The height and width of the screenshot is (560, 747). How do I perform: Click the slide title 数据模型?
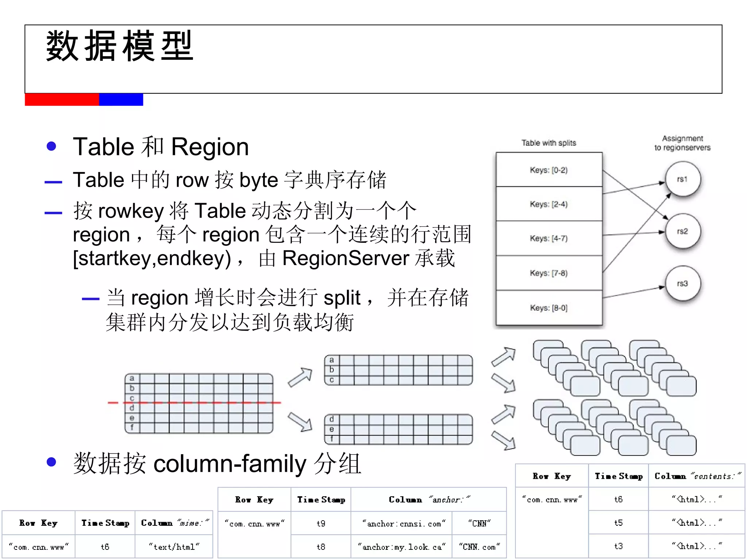pyautogui.click(x=120, y=46)
